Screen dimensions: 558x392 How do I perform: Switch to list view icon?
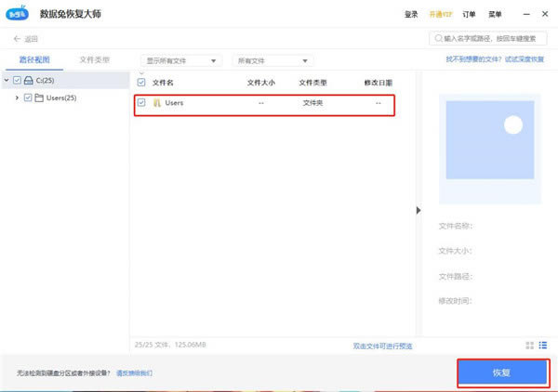pos(543,345)
